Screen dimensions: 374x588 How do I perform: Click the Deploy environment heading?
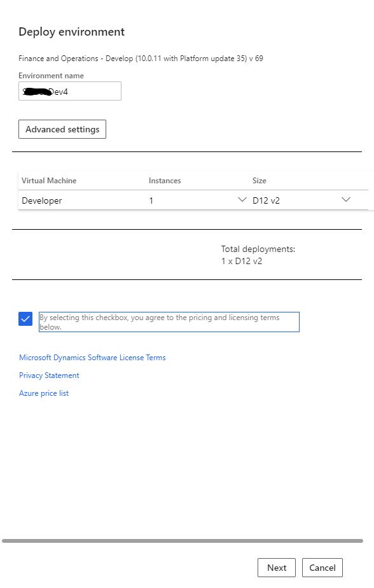click(x=72, y=32)
